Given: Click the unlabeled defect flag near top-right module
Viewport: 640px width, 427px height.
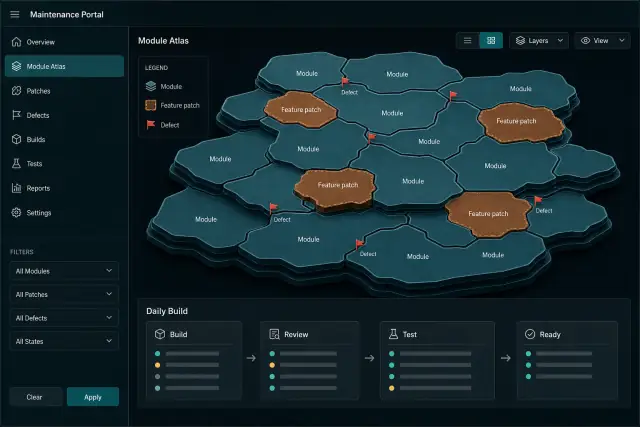Looking at the screenshot, I should [x=453, y=96].
